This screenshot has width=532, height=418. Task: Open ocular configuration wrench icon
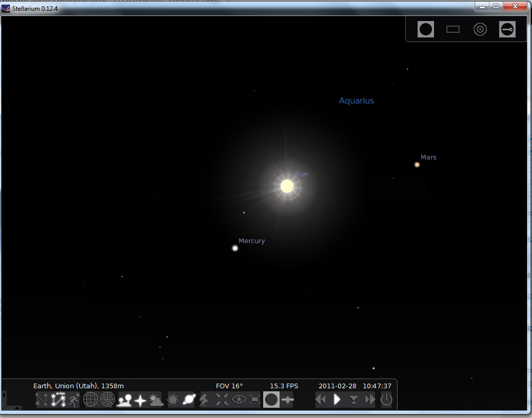[x=507, y=29]
